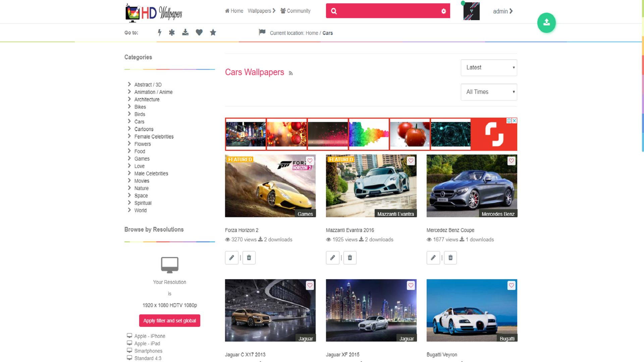Viewport: 644px width, 362px height.
Task: Go to the star shortcut icon
Action: pyautogui.click(x=213, y=33)
